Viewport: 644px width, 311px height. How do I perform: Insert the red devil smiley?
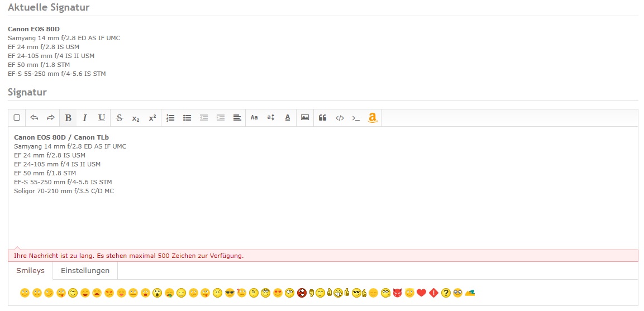pos(397,293)
